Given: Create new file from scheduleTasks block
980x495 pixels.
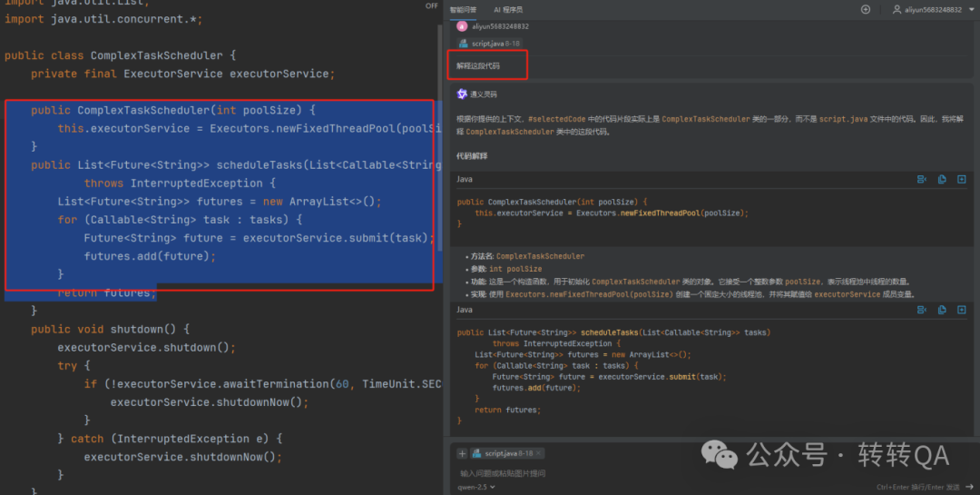Looking at the screenshot, I should pos(961,310).
